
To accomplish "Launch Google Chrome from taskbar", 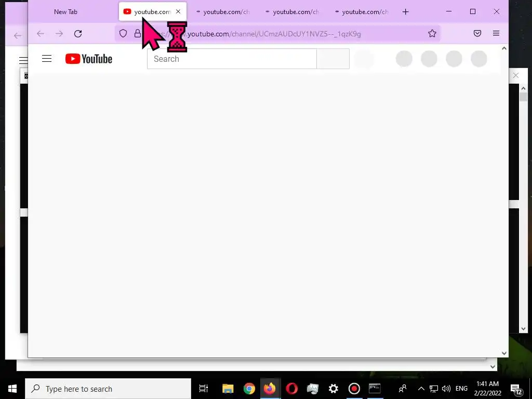I will [x=249, y=389].
